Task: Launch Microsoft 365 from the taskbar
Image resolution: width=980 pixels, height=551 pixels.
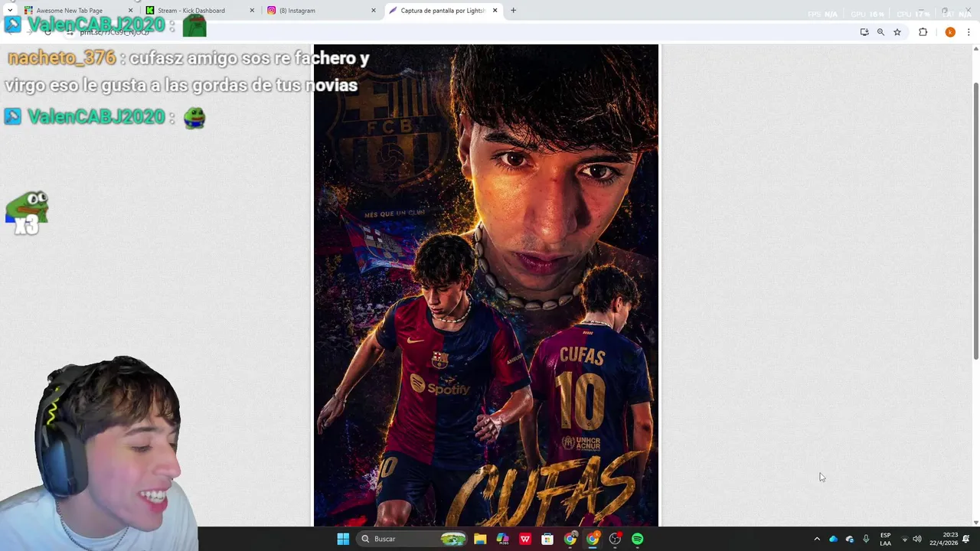Action: (502, 539)
